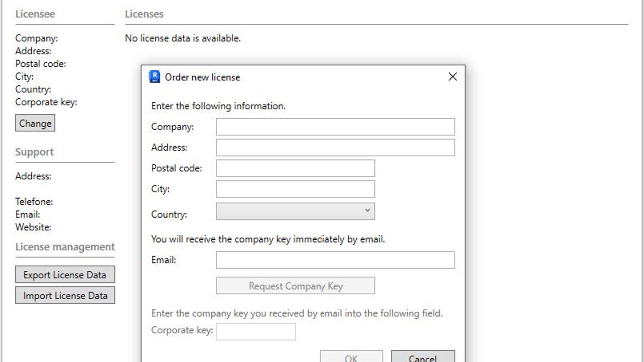This screenshot has height=362, width=644.
Task: Click the Email input field
Action: tap(335, 260)
